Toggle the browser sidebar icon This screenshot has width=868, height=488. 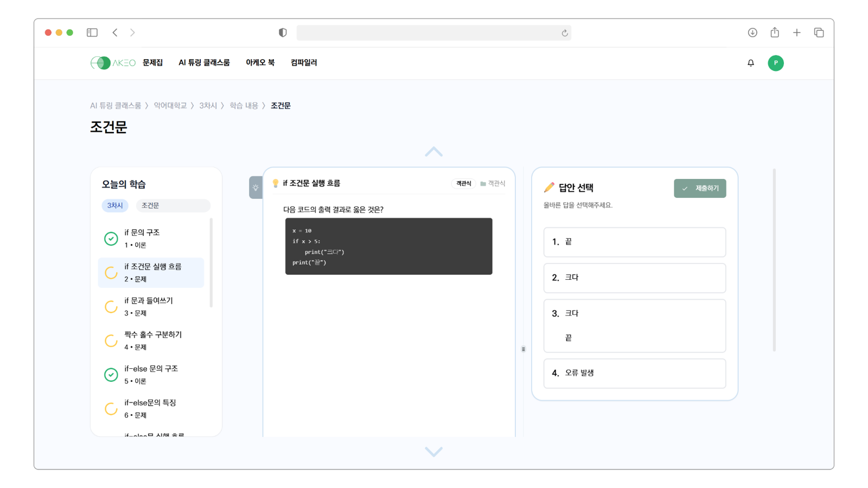point(92,33)
